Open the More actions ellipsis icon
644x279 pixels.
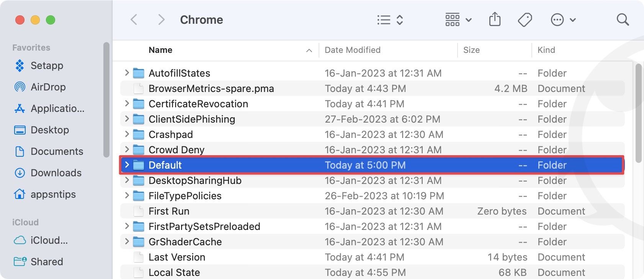coord(562,20)
